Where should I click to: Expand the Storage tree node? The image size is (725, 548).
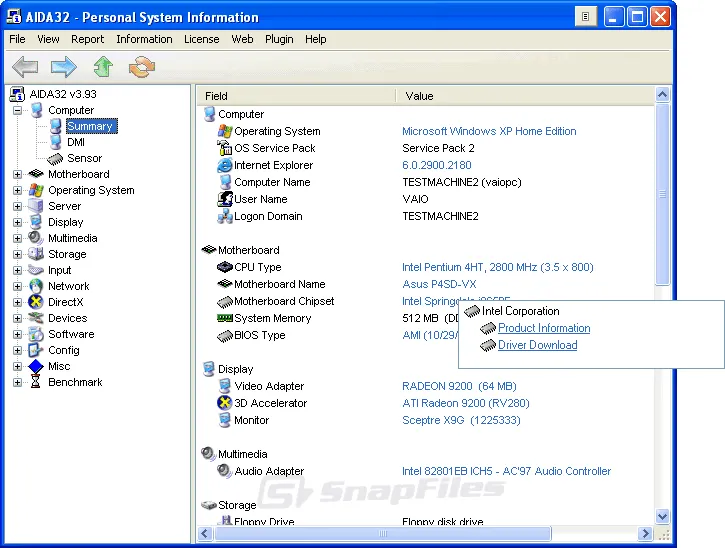[x=17, y=254]
